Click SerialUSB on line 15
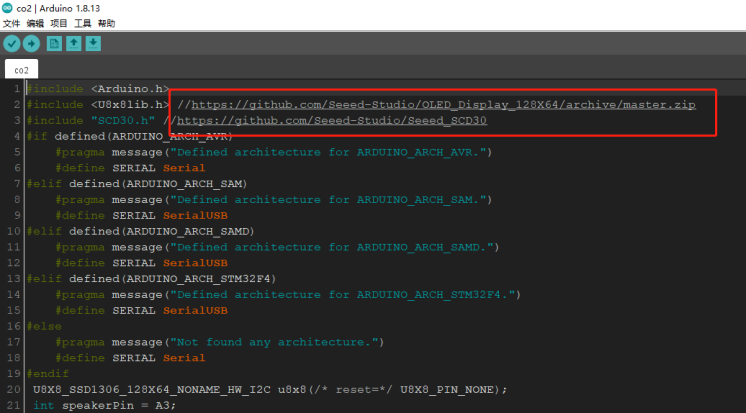This screenshot has height=413, width=746. [x=195, y=311]
